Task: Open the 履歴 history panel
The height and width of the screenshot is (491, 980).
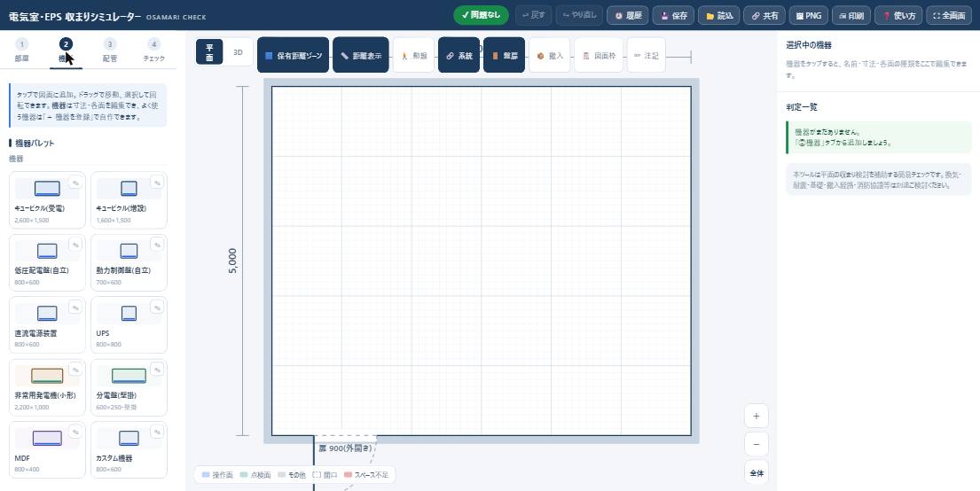Action: pyautogui.click(x=628, y=16)
